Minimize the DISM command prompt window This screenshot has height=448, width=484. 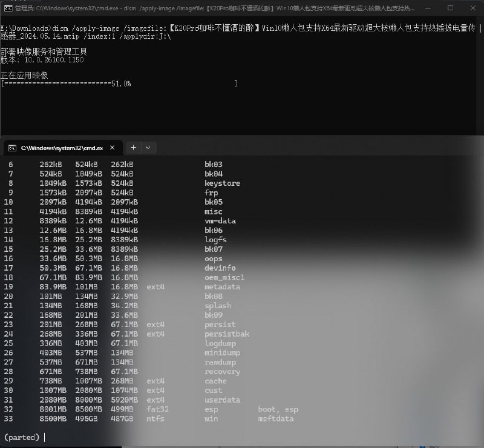click(428, 8)
